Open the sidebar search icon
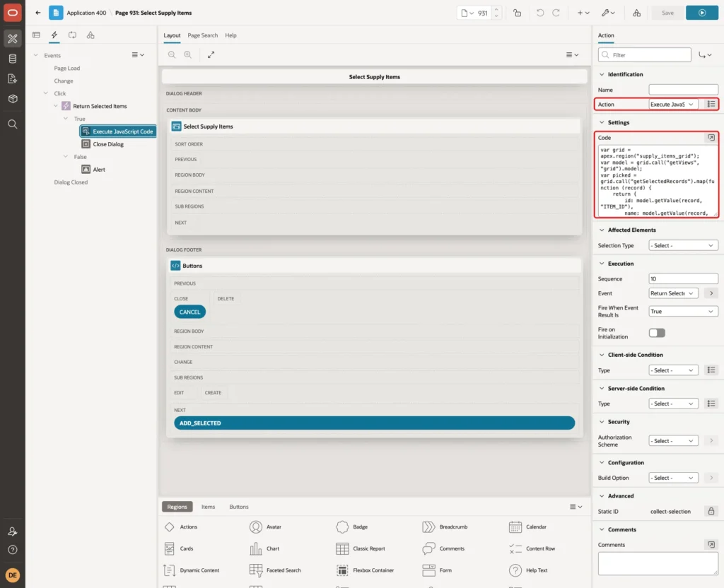 click(x=13, y=124)
